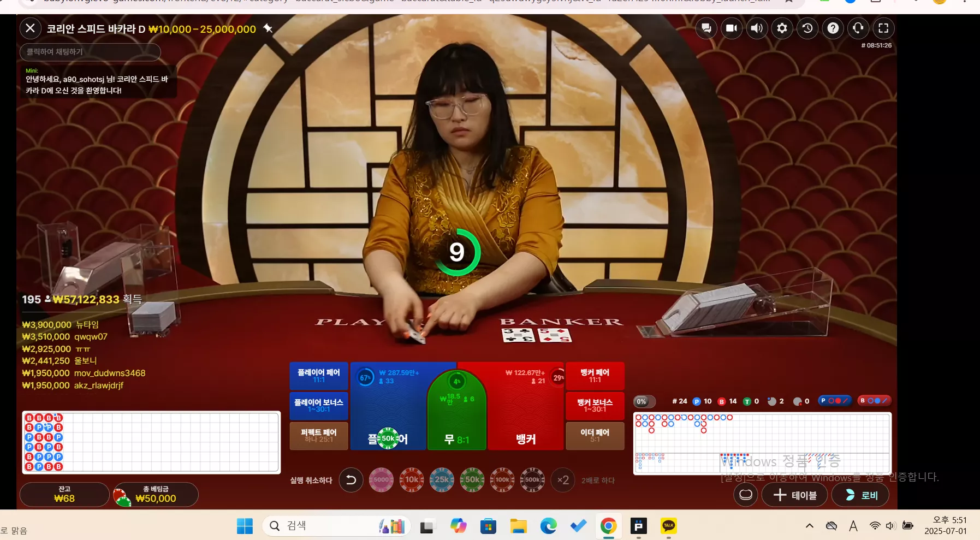Click the taskbar 검색 search box
The image size is (980, 540).
point(337,526)
